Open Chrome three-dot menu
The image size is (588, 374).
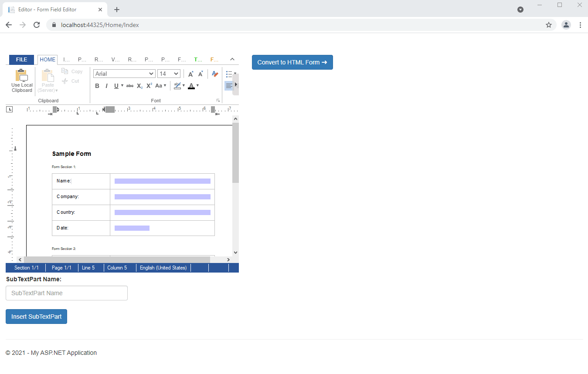[x=581, y=25]
